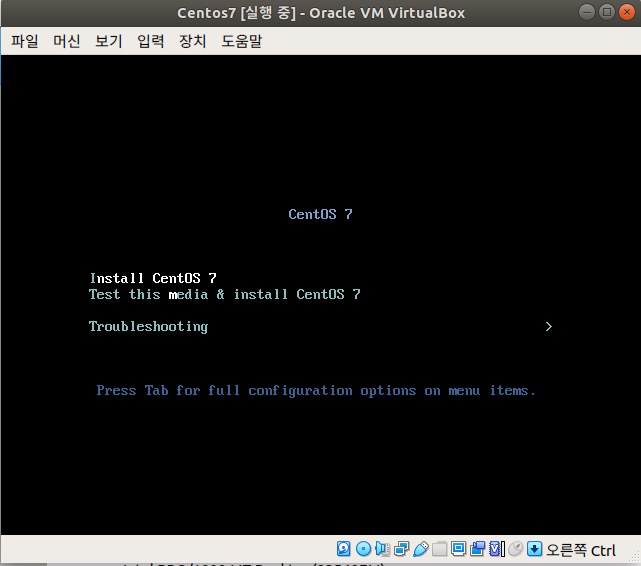Open the 보기 menu
Viewport: 641px width, 566px height.
(109, 41)
